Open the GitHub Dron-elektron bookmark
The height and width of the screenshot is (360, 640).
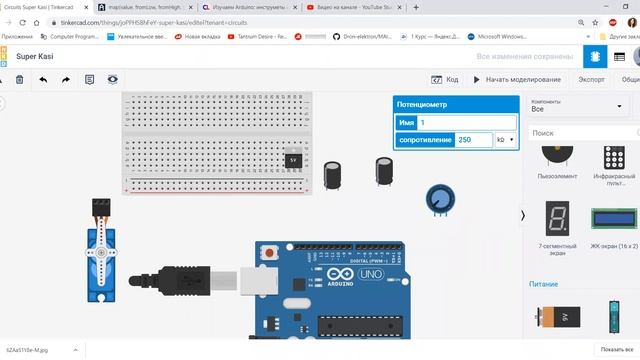pos(362,37)
